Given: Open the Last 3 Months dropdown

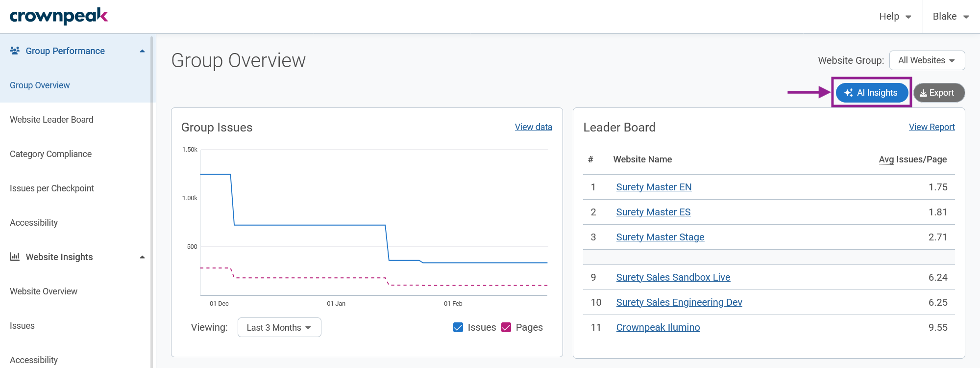Looking at the screenshot, I should click(279, 327).
